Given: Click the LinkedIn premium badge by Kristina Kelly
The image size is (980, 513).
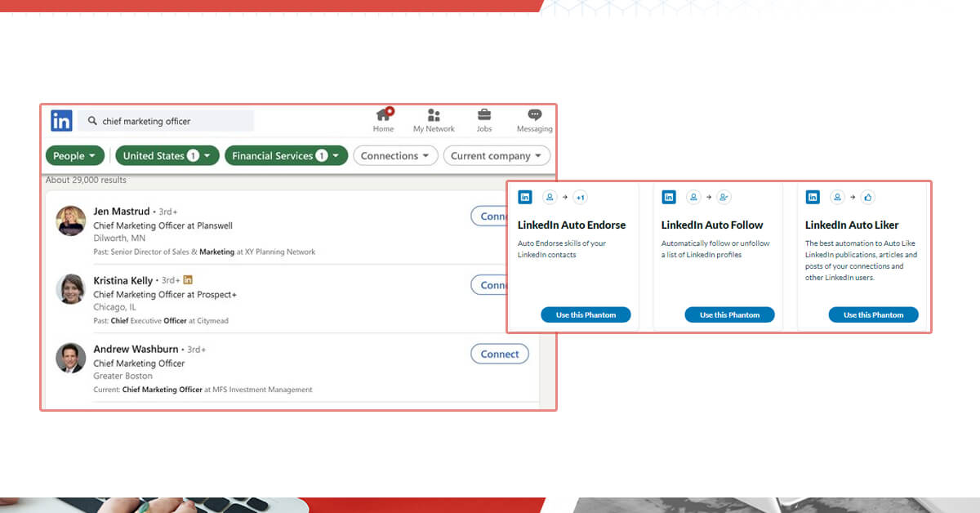Looking at the screenshot, I should (188, 279).
